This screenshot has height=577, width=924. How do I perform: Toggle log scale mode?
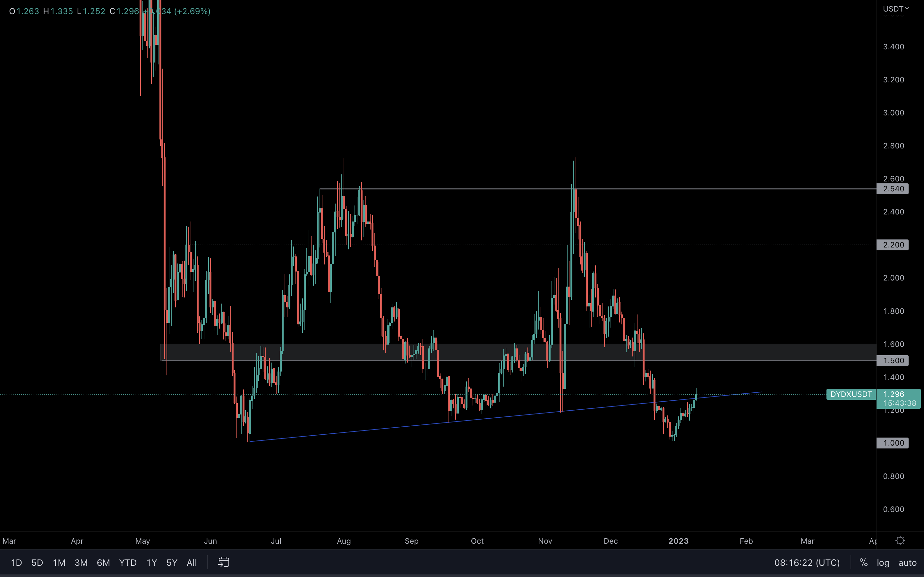coord(883,563)
